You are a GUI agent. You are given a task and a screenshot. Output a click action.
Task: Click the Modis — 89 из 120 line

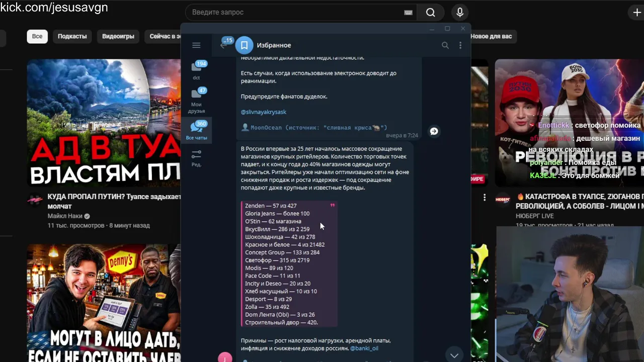tap(269, 268)
